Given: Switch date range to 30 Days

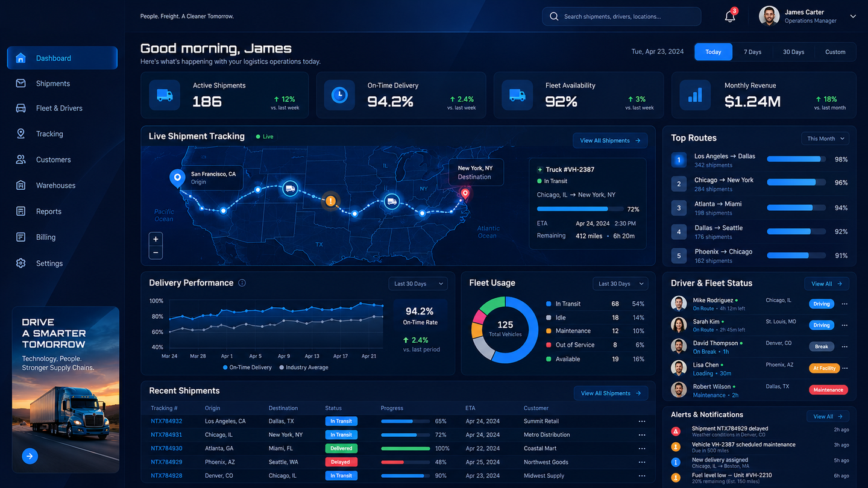Looking at the screenshot, I should (793, 52).
